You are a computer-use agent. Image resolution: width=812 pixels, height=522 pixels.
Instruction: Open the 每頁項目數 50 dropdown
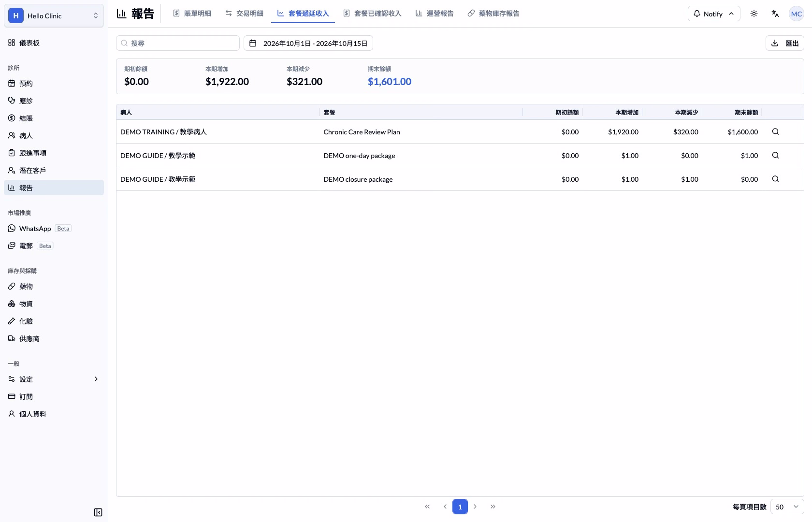coord(787,507)
